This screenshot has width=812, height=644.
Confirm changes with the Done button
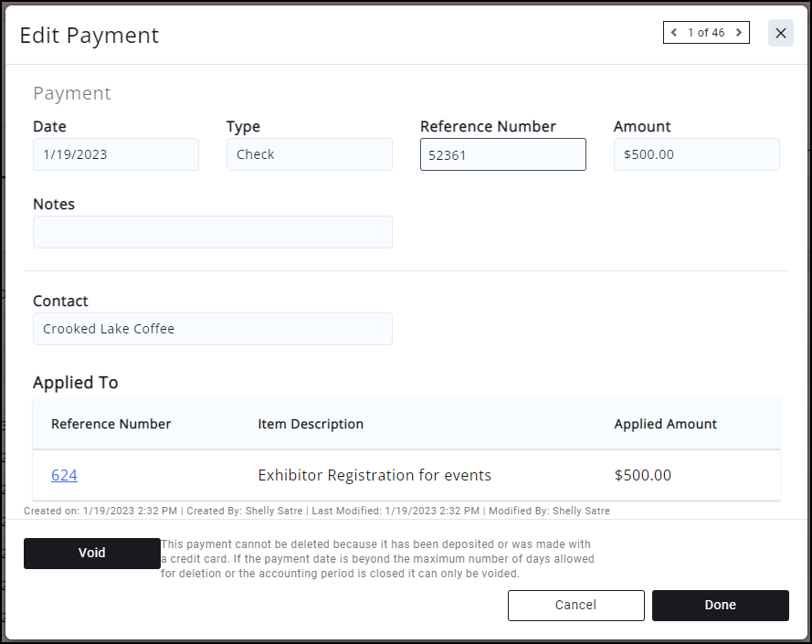tap(720, 605)
